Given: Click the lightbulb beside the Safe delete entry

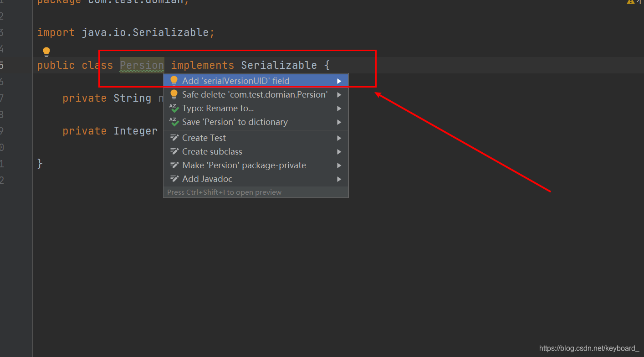Looking at the screenshot, I should coord(174,94).
